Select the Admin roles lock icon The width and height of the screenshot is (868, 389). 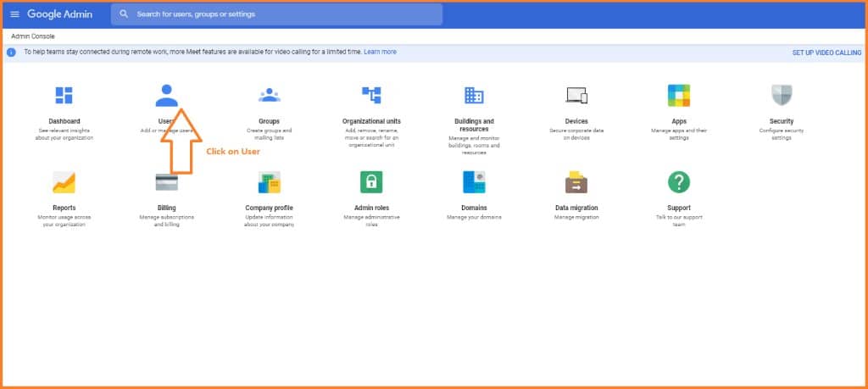tap(371, 182)
